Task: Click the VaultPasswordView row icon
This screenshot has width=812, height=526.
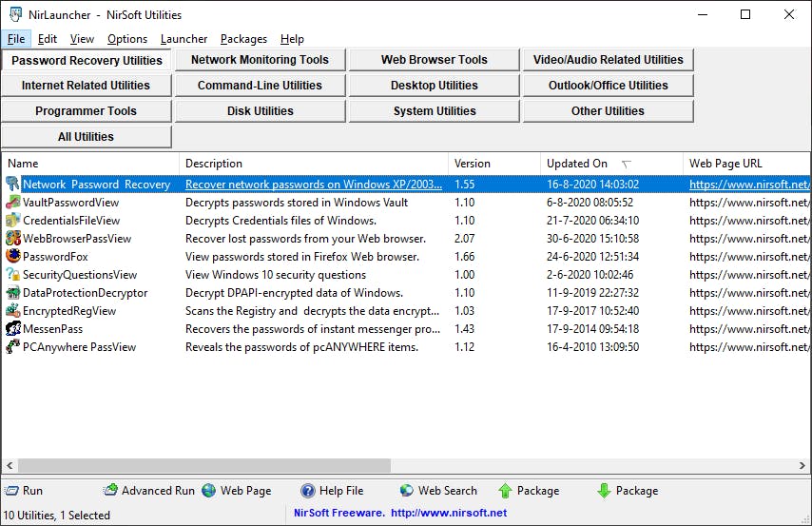Action: point(13,202)
